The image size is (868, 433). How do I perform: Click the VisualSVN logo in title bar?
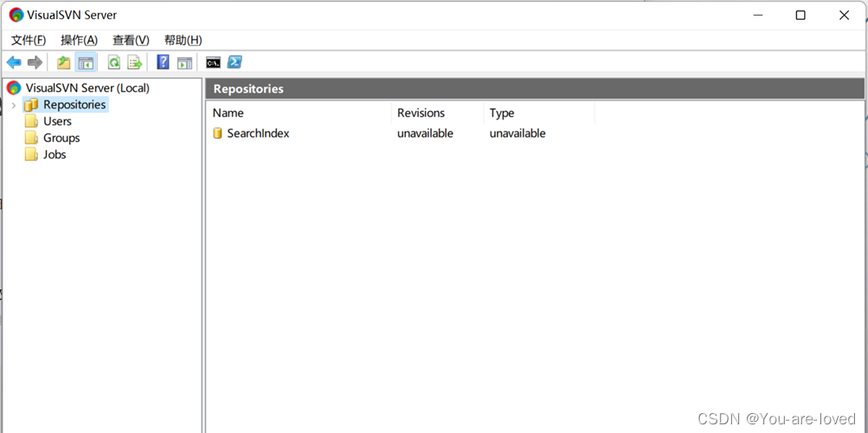(16, 15)
